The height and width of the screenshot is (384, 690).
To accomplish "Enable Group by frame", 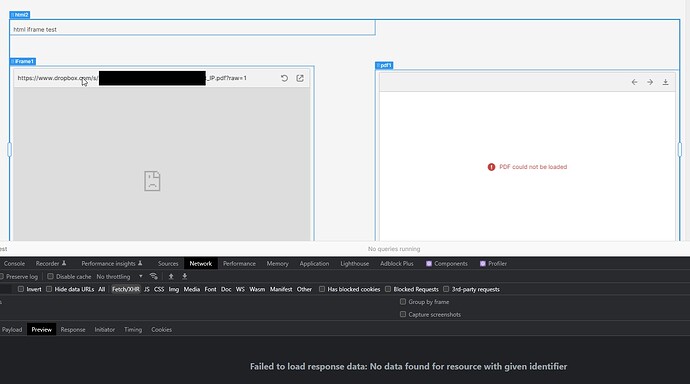I will tap(403, 302).
